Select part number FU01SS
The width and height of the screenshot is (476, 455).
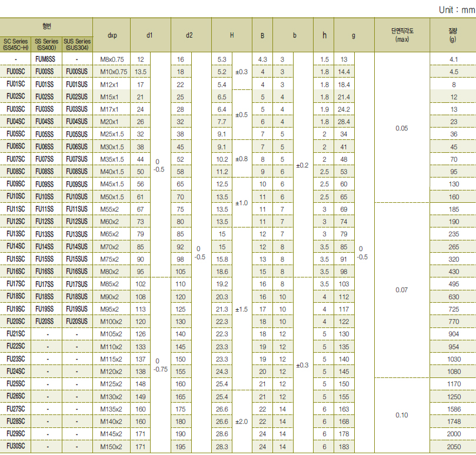45,84
